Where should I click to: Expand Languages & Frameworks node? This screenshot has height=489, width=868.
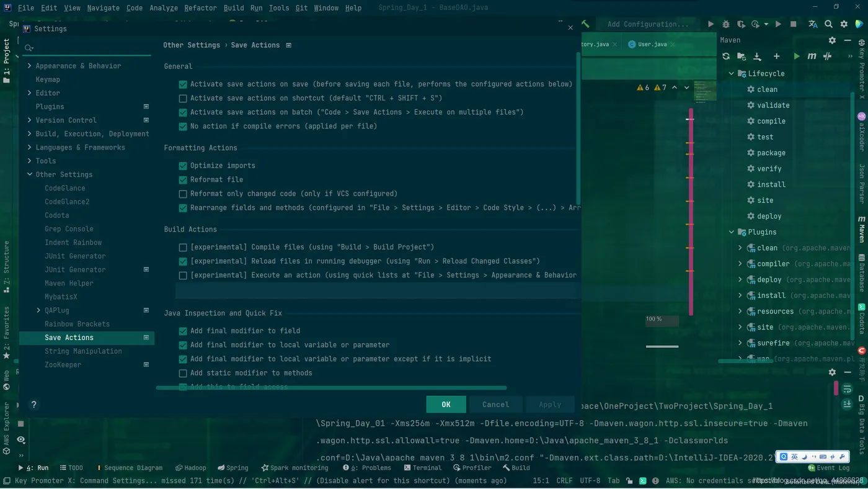pyautogui.click(x=29, y=148)
